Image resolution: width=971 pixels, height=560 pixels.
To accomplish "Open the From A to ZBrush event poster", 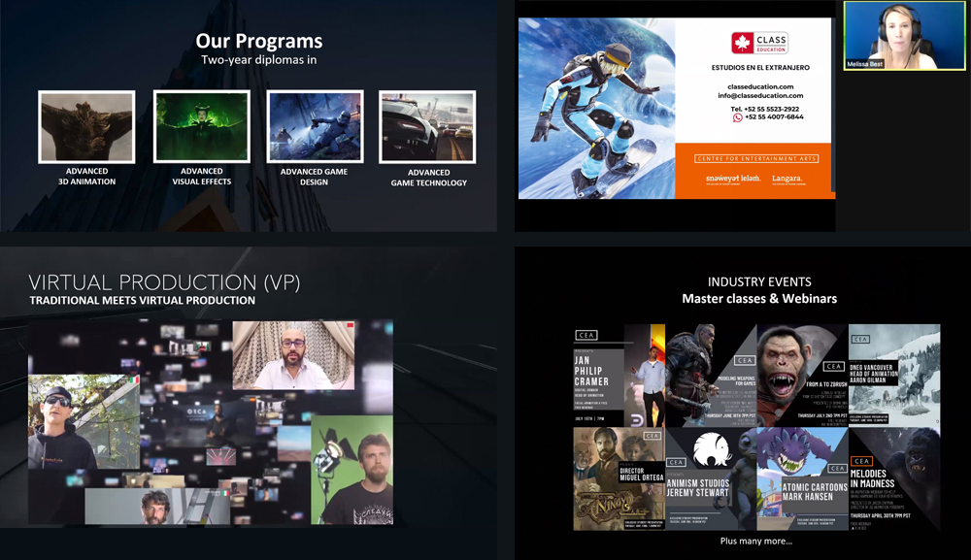I will (802, 376).
